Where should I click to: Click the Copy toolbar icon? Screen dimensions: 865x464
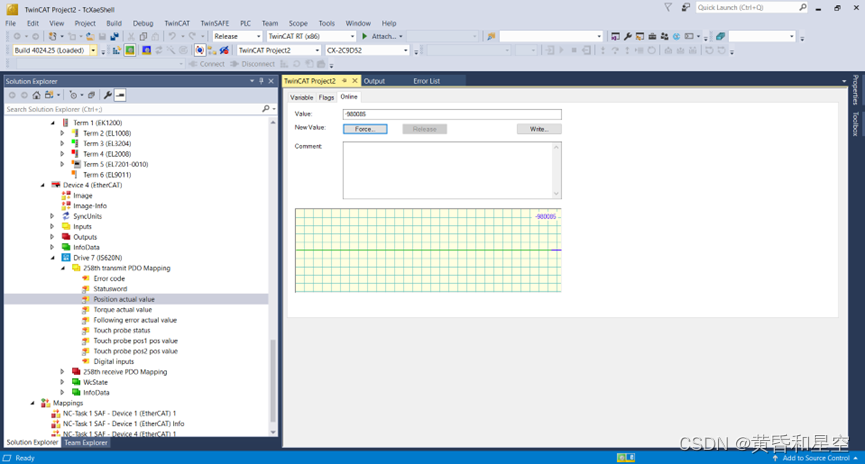point(143,36)
